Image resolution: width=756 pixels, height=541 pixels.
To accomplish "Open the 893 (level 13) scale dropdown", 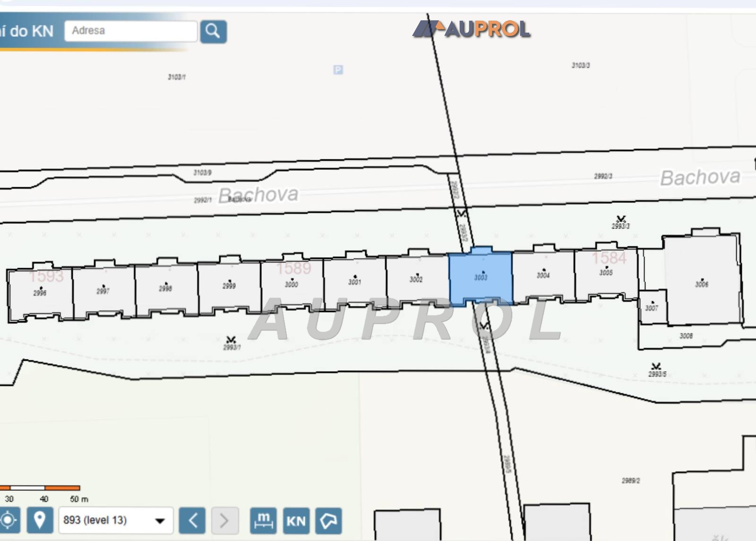I will (116, 521).
